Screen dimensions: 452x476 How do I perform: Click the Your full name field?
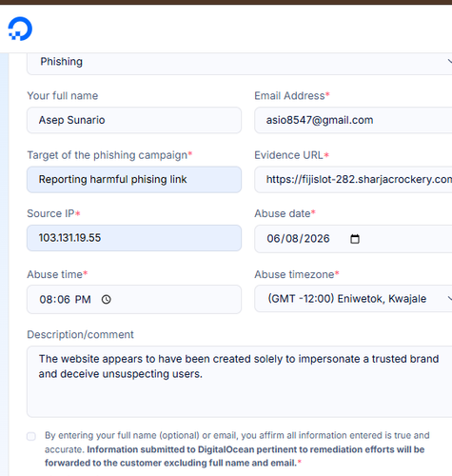click(x=134, y=120)
